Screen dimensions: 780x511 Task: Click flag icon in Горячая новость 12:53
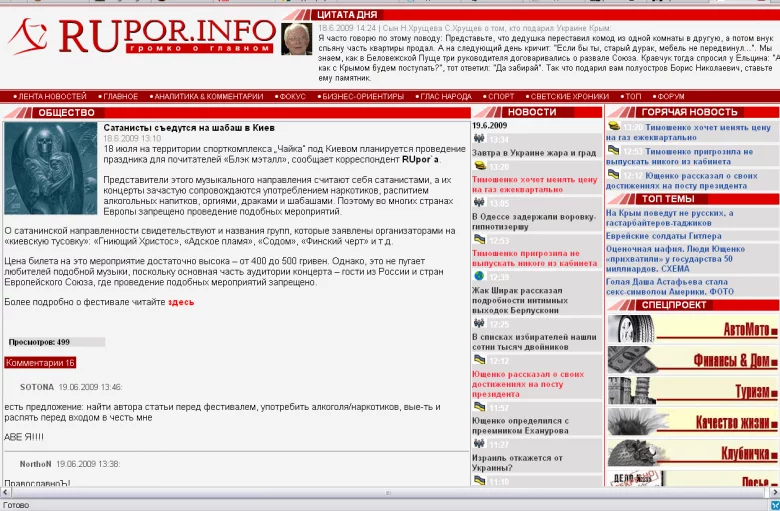(x=614, y=151)
